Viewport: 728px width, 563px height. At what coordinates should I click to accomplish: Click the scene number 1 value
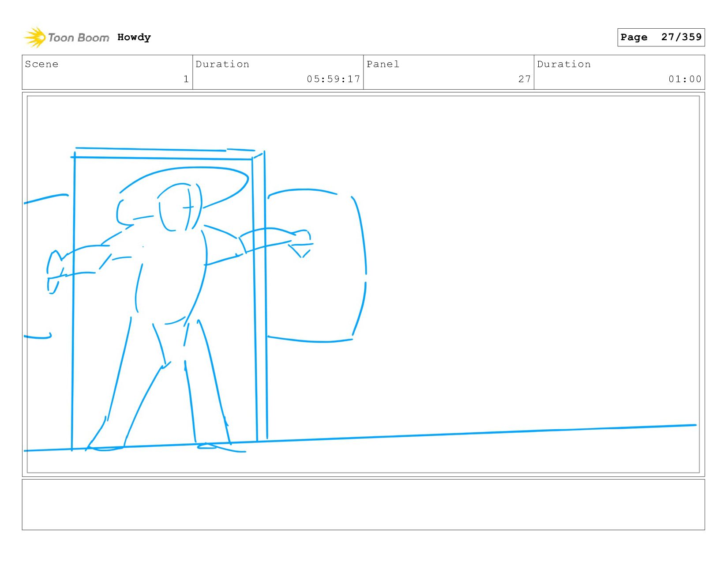tap(186, 79)
